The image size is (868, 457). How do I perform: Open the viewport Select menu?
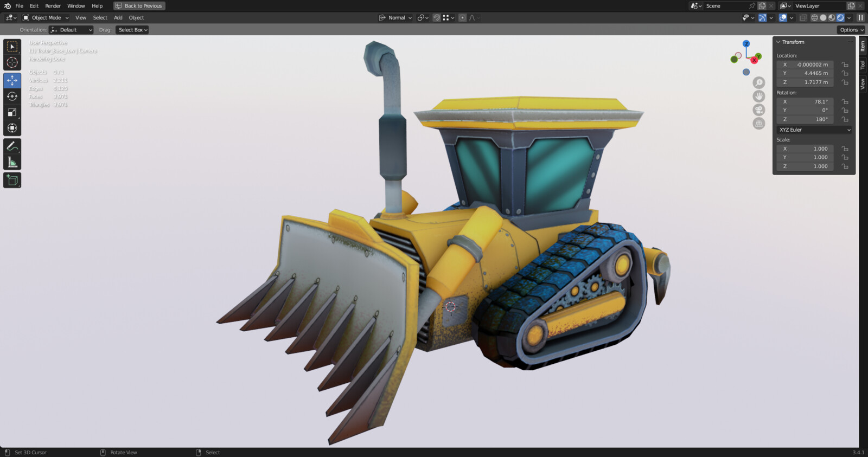[x=100, y=18]
